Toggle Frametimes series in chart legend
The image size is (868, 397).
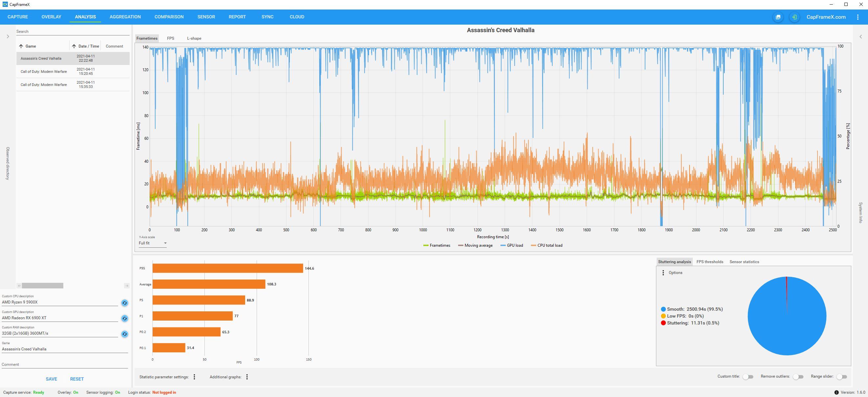click(x=437, y=245)
